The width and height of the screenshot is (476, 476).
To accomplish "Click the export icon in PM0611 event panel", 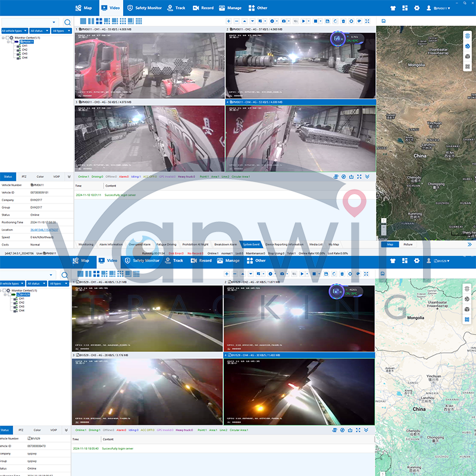I will (351, 176).
